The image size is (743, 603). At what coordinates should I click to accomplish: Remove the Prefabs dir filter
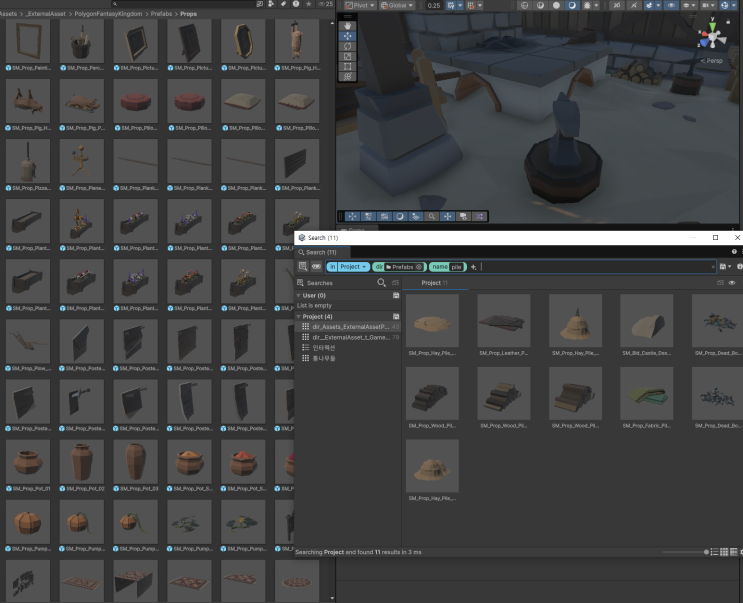419,267
